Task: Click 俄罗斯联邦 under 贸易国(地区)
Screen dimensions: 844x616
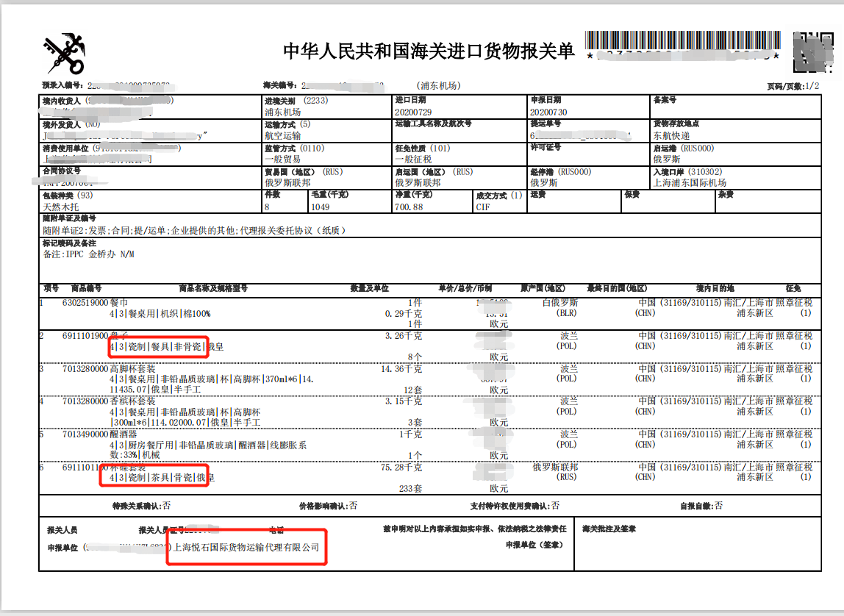Action: 287,183
